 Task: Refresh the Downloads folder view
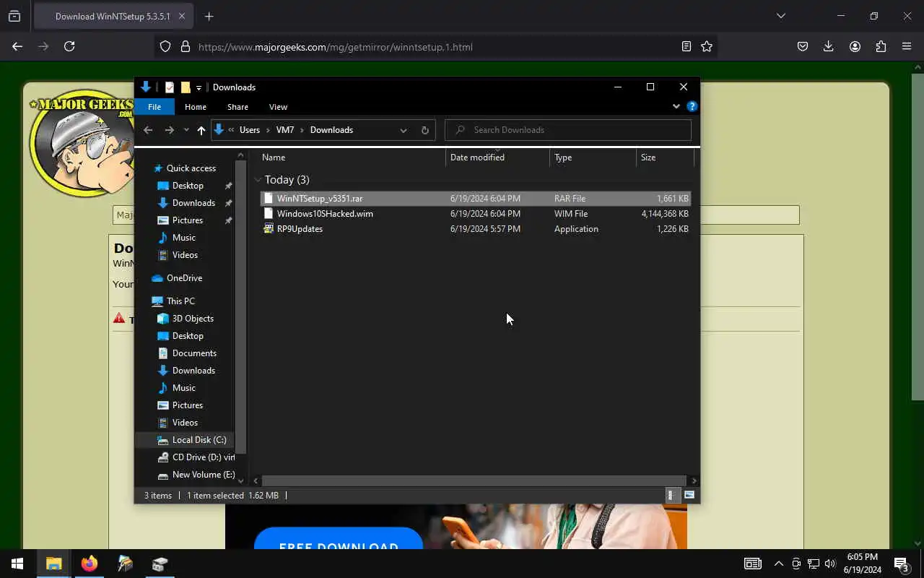tap(424, 130)
